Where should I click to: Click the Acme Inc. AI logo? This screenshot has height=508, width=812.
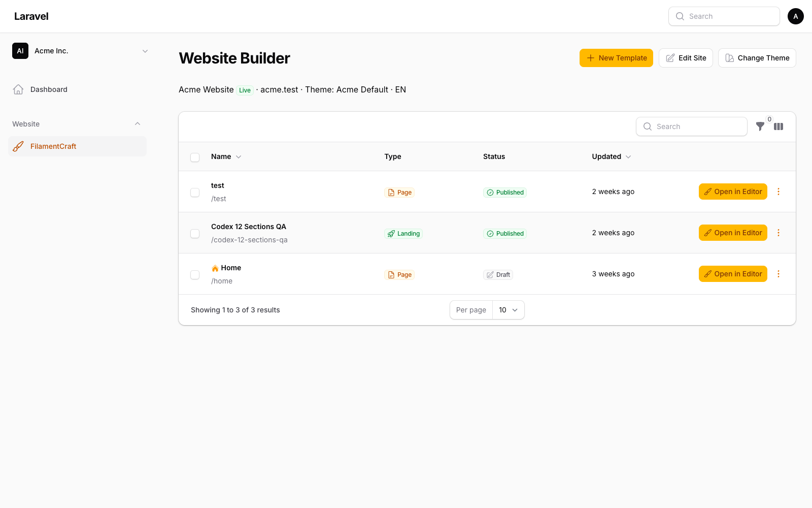(20, 51)
